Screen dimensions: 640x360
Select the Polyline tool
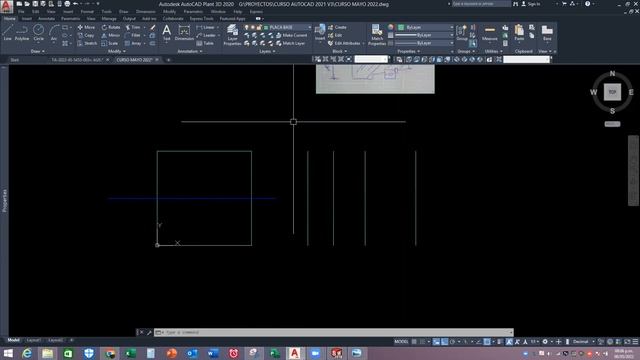point(22,33)
